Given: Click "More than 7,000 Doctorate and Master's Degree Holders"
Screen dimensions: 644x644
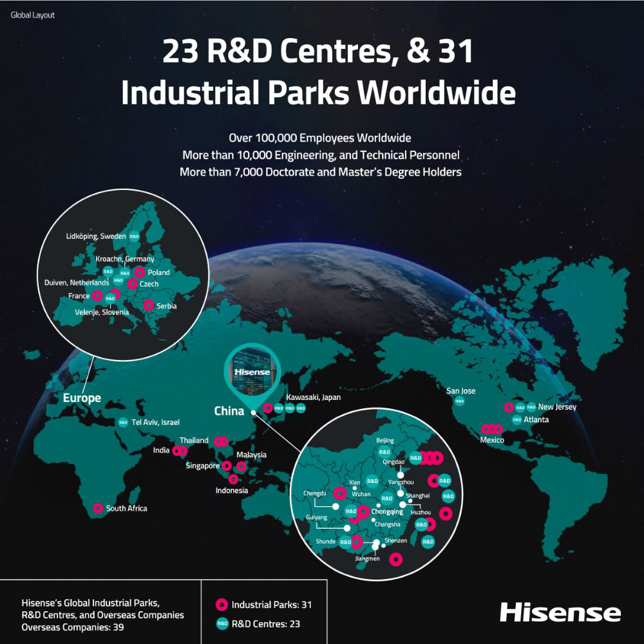Looking at the screenshot, I should click(320, 172).
